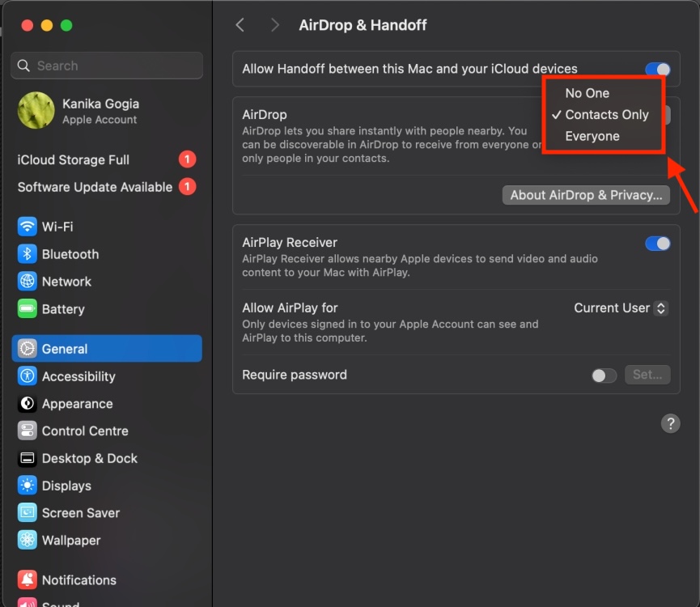
Task: Open About AirDrop & Privacy
Action: tap(586, 195)
